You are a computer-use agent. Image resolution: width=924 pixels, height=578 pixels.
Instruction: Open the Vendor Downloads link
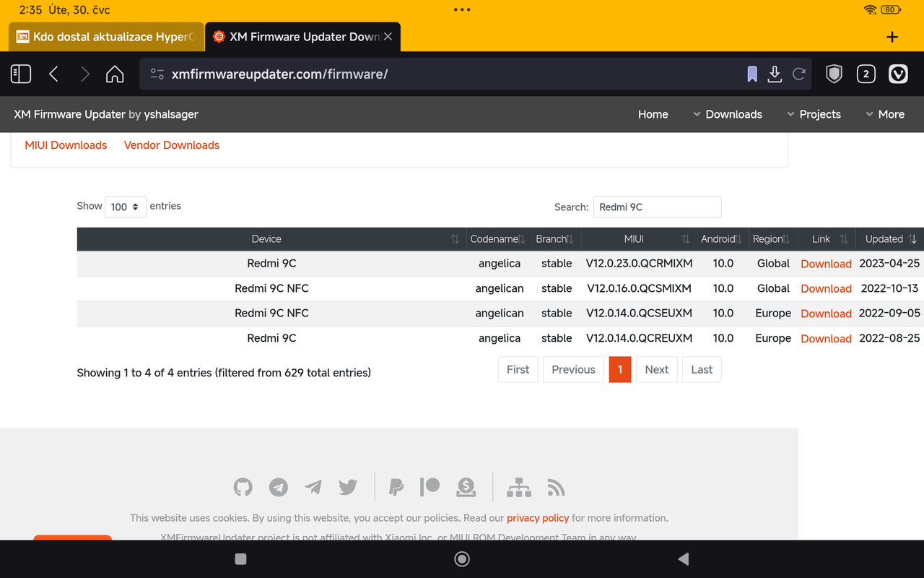172,145
